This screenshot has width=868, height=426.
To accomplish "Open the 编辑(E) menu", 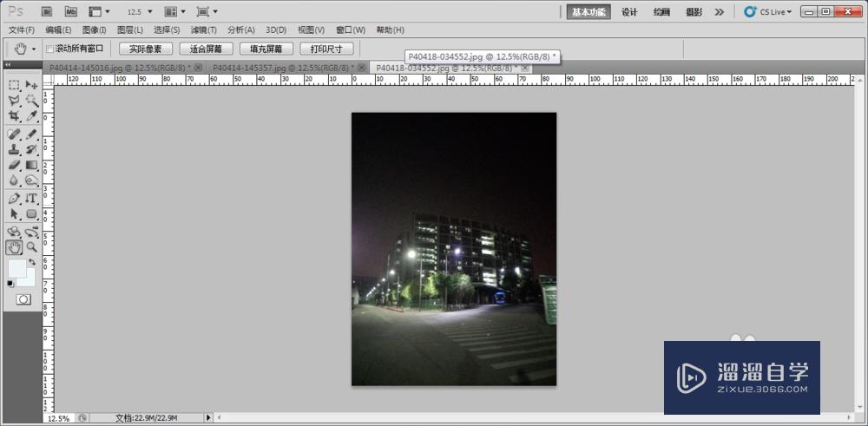I will [x=58, y=29].
